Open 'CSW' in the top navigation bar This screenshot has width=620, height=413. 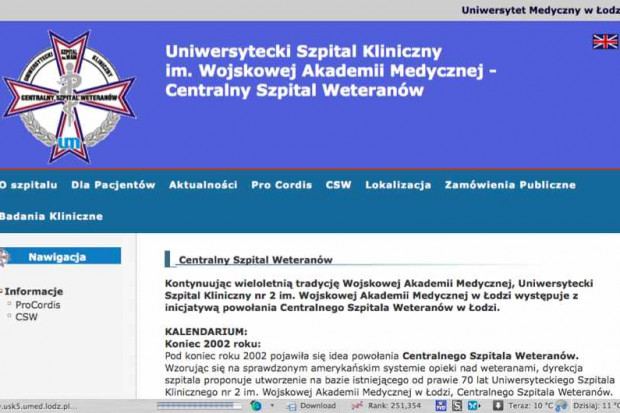(x=338, y=185)
